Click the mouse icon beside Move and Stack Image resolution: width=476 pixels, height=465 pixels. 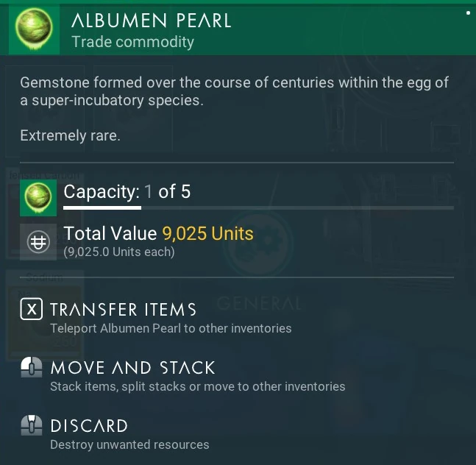point(31,368)
